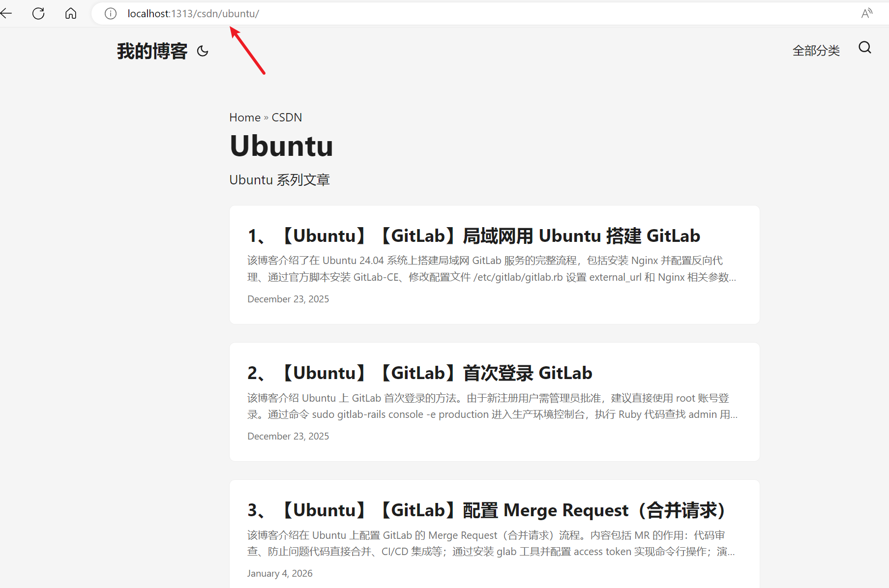Open post 配置 Merge Request（合并请求）
Viewport: 889px width, 588px height.
[x=487, y=510]
